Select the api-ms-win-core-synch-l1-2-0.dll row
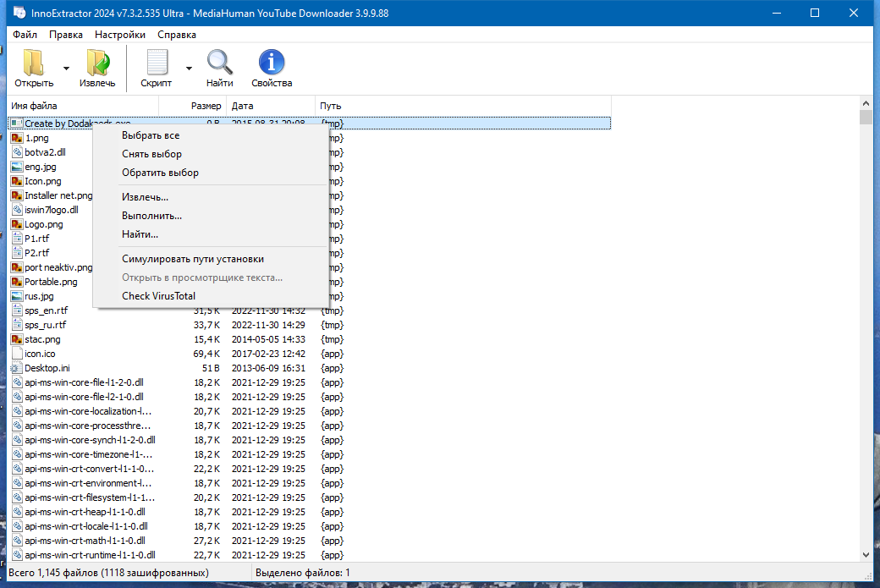This screenshot has height=588, width=880. [309, 440]
